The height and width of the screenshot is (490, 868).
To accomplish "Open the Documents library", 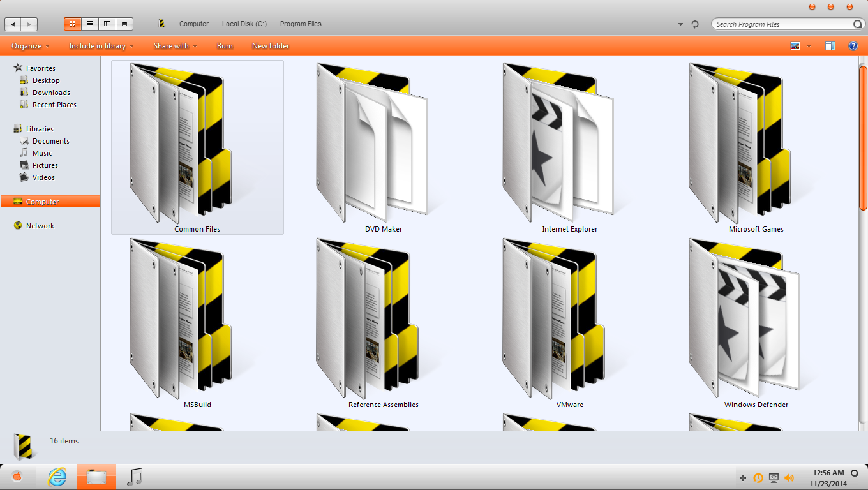I will click(x=50, y=141).
